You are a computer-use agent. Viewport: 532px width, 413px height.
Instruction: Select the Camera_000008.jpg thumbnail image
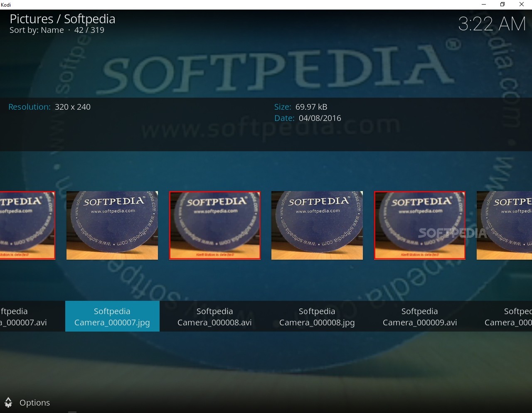click(x=317, y=225)
